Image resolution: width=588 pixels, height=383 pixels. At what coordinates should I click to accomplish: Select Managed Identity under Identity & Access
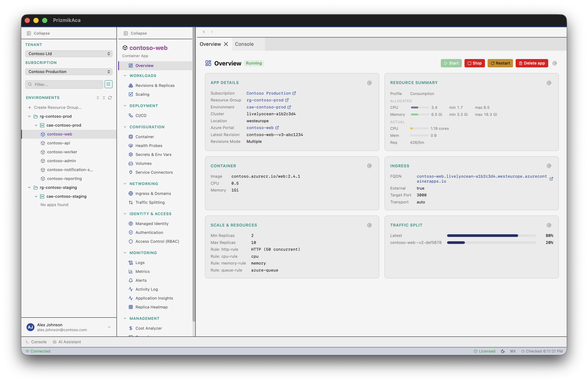(152, 223)
